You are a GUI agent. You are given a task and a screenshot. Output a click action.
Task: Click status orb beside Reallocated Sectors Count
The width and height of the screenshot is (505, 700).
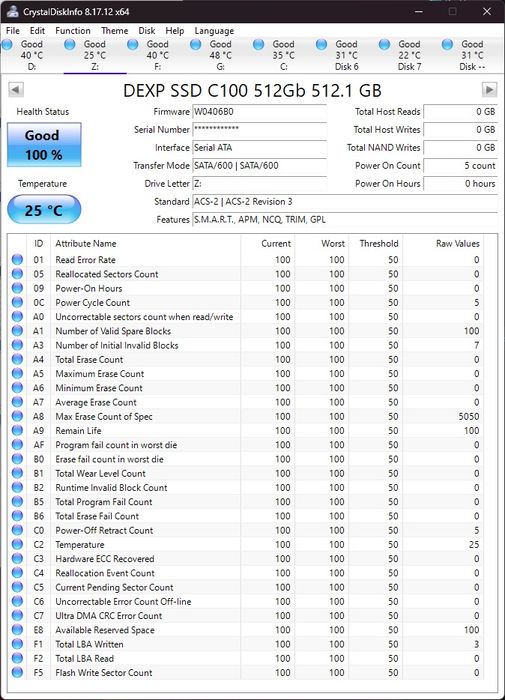(x=17, y=274)
